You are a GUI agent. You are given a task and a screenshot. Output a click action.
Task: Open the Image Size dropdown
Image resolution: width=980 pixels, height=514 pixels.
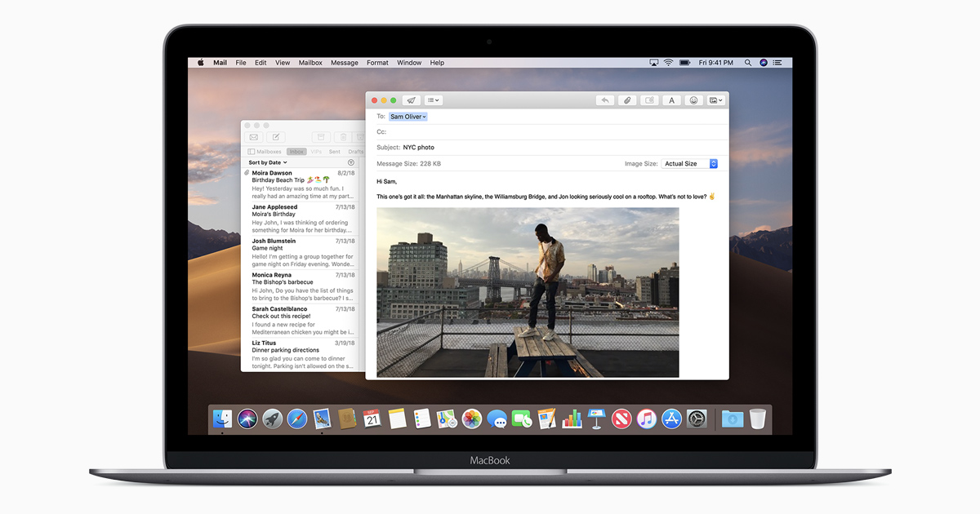click(688, 163)
